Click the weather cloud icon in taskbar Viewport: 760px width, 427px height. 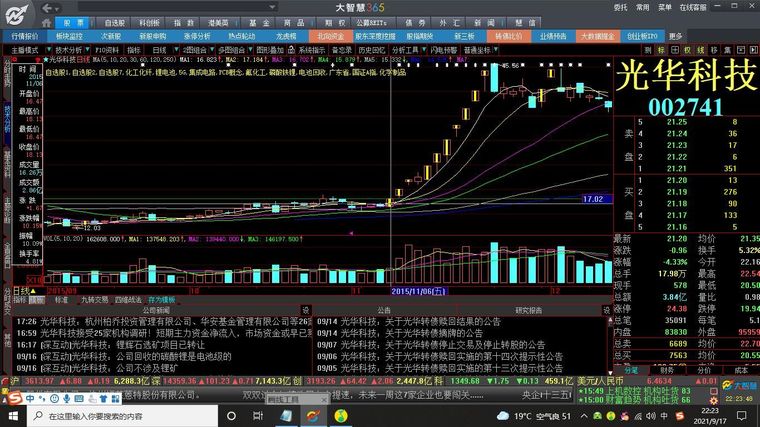coord(503,416)
